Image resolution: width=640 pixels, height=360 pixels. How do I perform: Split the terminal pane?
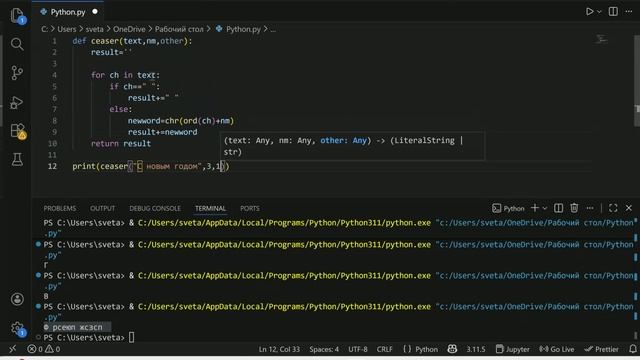(558, 208)
